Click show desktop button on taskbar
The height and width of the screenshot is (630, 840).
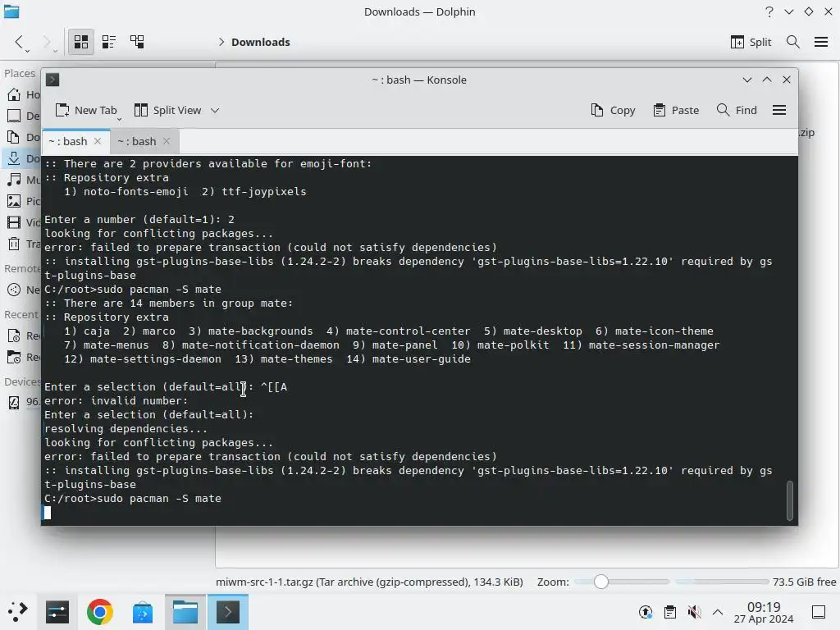[x=819, y=612]
